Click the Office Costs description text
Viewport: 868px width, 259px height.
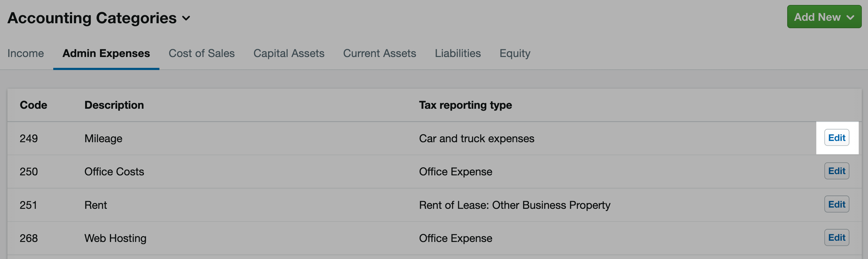114,172
